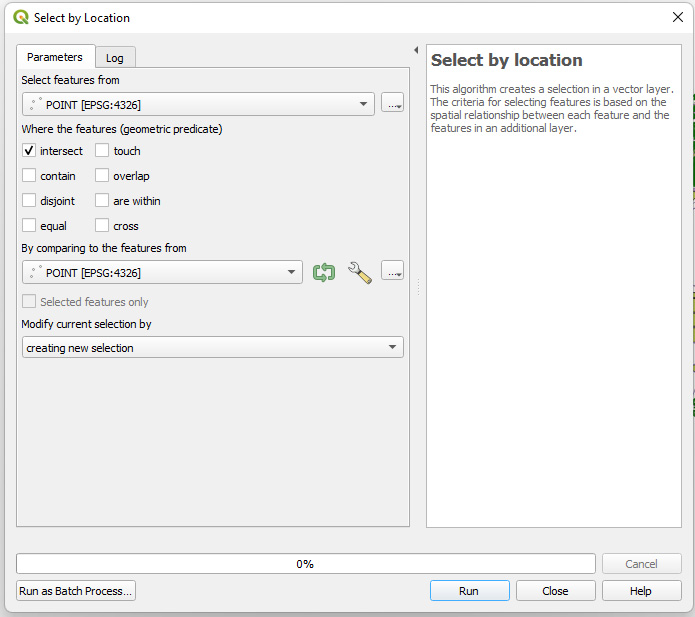Click the 0% progress bar
This screenshot has height=617, width=695.
pyautogui.click(x=305, y=564)
